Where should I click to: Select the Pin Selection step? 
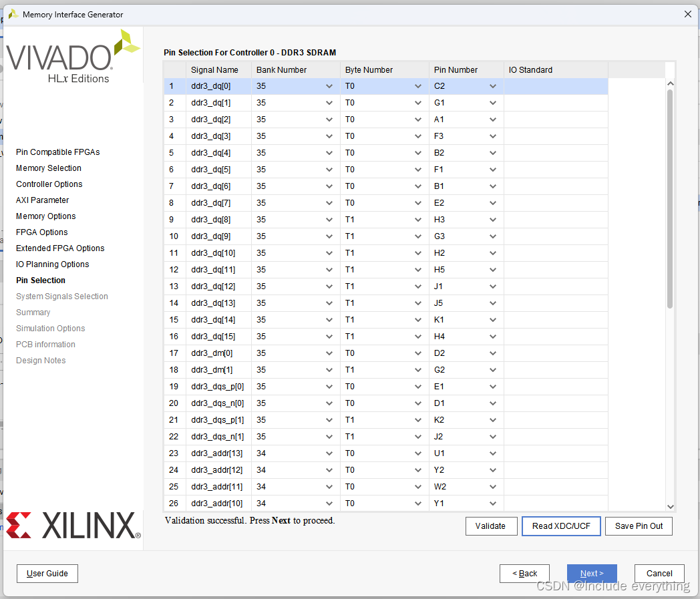click(41, 280)
